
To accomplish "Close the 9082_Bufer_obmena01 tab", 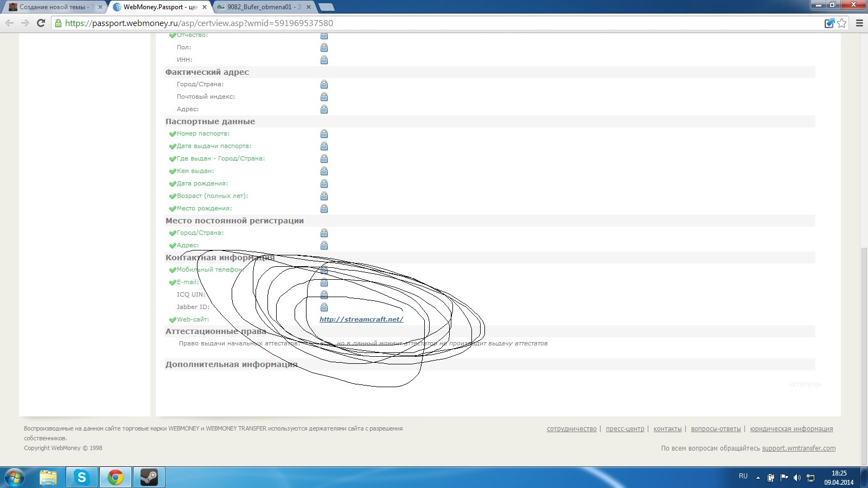I will click(x=309, y=7).
